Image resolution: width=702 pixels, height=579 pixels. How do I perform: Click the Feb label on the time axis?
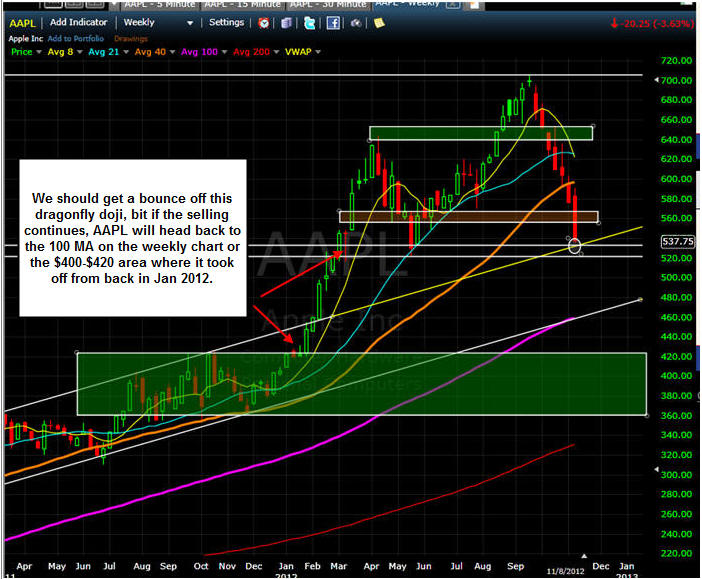pyautogui.click(x=312, y=566)
